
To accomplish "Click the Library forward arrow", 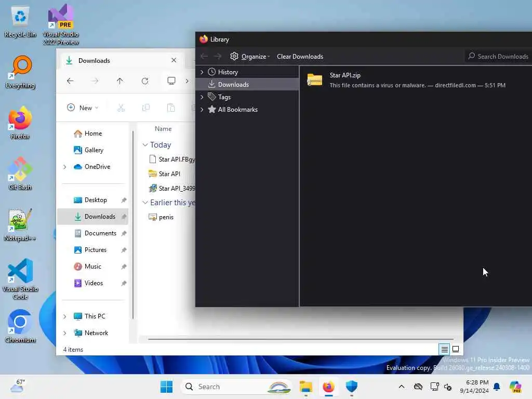I will pyautogui.click(x=218, y=56).
